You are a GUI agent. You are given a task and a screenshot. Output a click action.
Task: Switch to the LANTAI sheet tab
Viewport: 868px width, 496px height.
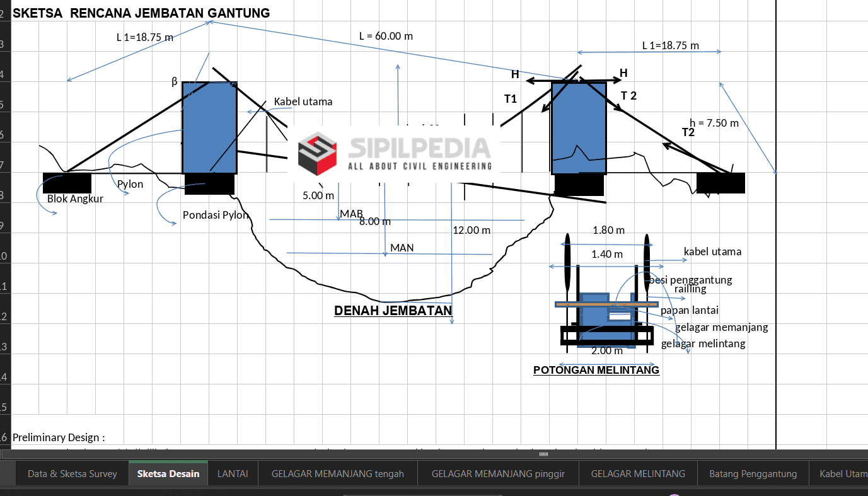click(232, 474)
